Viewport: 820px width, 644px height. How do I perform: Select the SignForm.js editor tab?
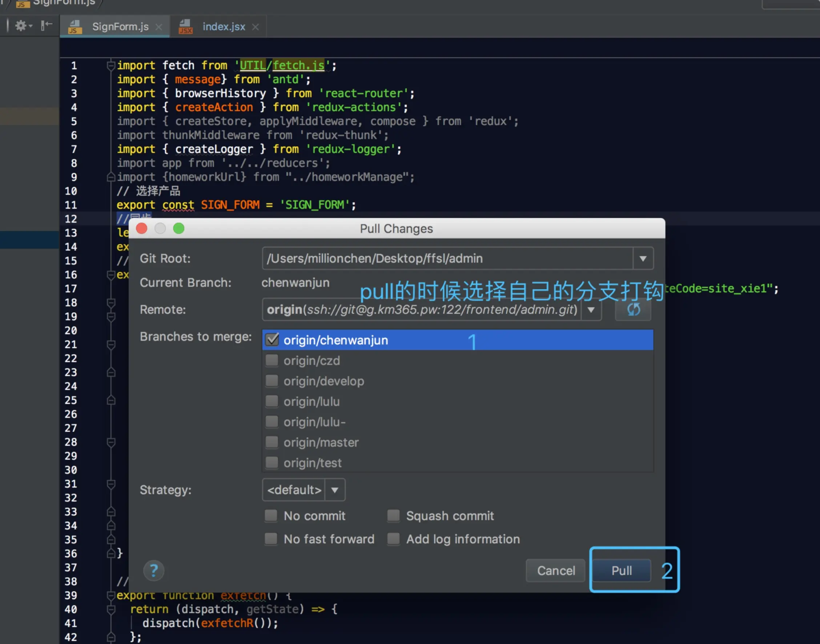click(120, 27)
